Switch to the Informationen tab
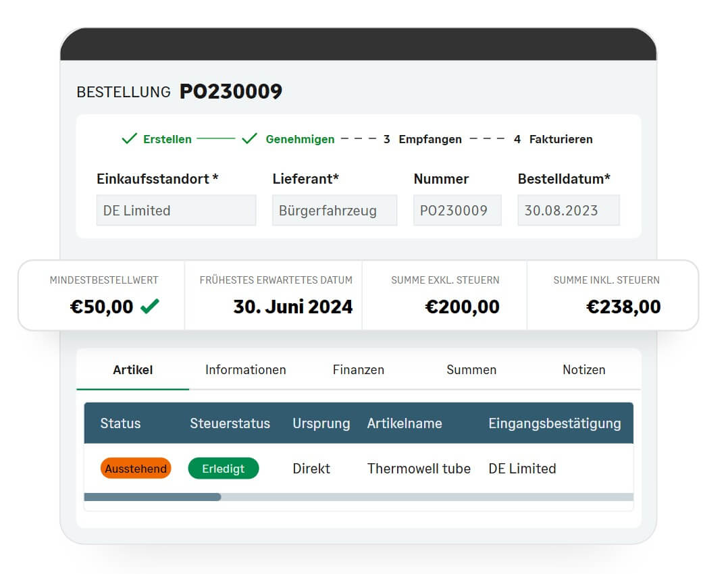This screenshot has width=728, height=574. (x=246, y=369)
